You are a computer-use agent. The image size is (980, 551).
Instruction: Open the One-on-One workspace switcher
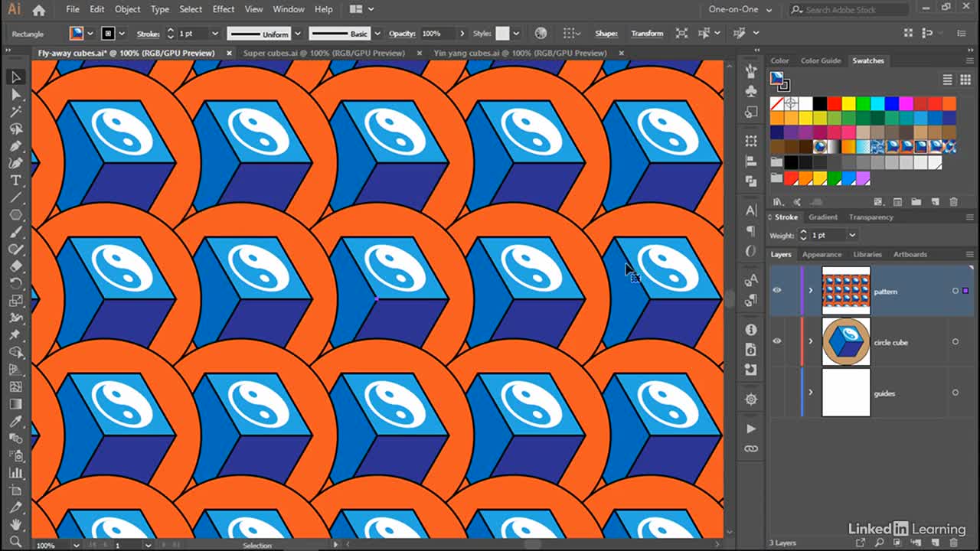[740, 10]
